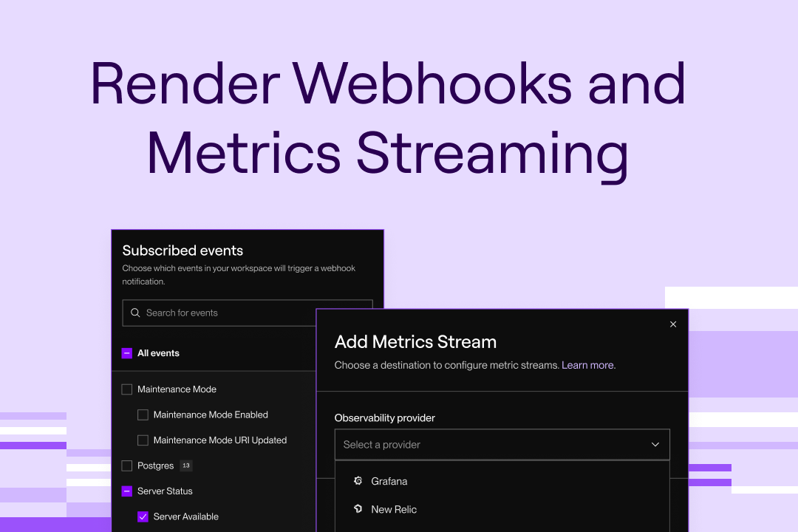Click the Grafana logo icon
The image size is (798, 532).
(x=358, y=481)
